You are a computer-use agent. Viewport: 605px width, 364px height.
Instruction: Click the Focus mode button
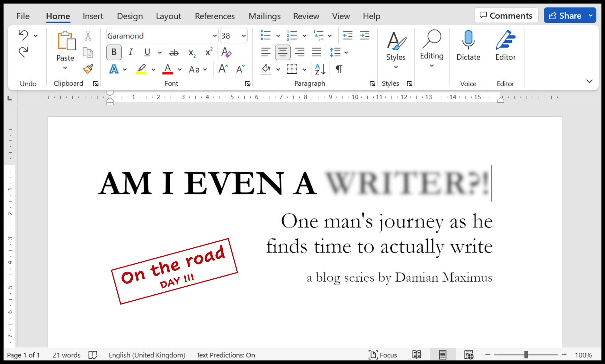(383, 355)
